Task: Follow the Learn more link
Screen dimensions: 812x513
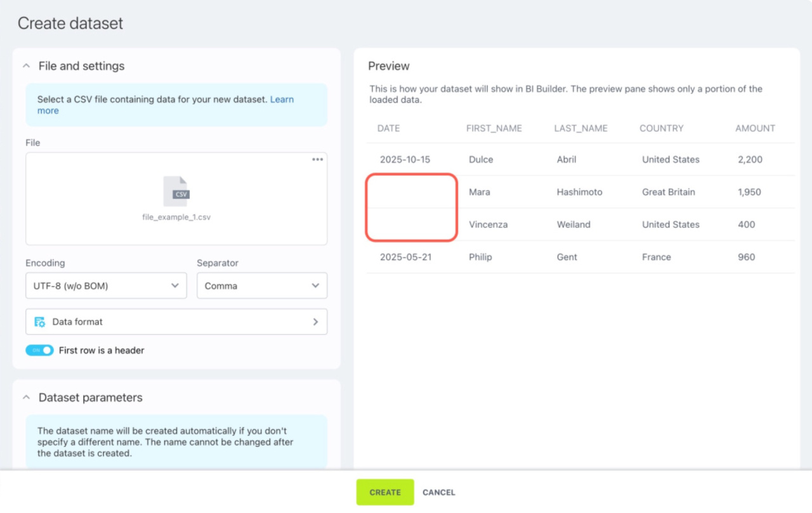Action: [282, 100]
